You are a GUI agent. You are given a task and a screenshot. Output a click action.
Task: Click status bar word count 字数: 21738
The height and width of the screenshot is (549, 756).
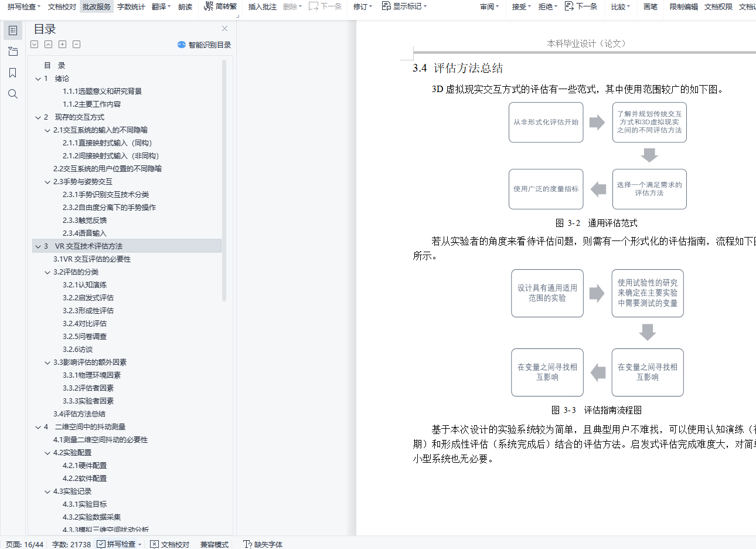71,544
